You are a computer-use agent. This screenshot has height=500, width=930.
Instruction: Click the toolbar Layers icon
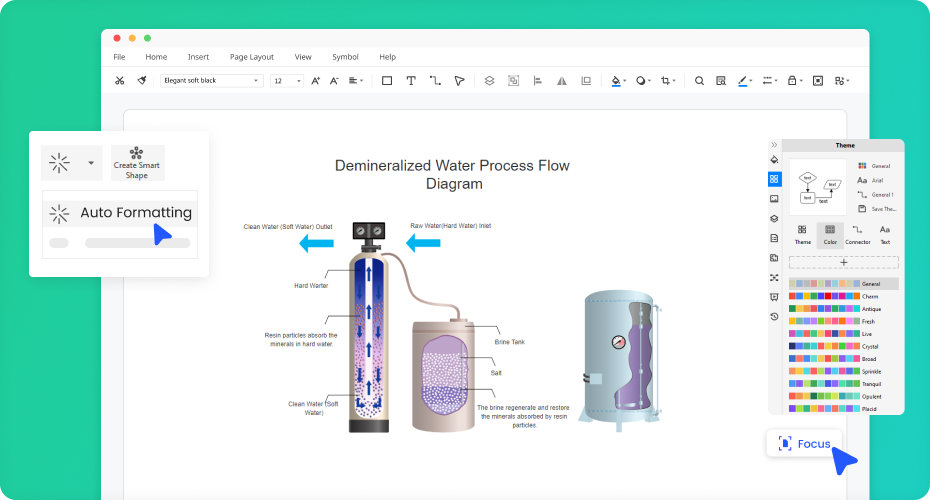coord(489,80)
